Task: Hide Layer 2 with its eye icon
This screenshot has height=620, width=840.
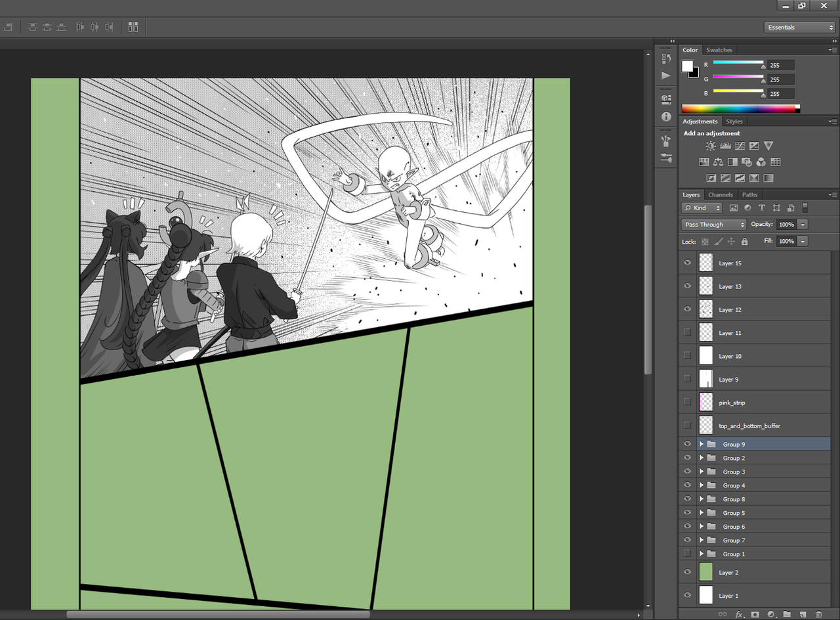Action: 687,572
